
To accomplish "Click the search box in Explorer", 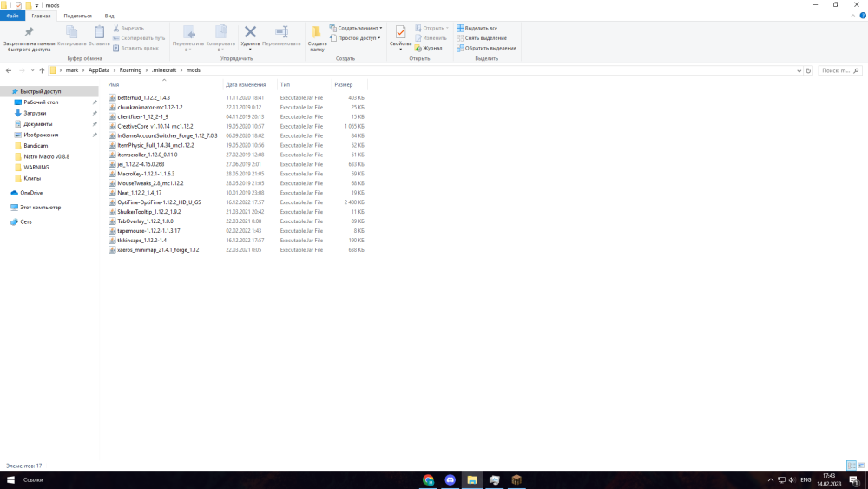I will 839,71.
